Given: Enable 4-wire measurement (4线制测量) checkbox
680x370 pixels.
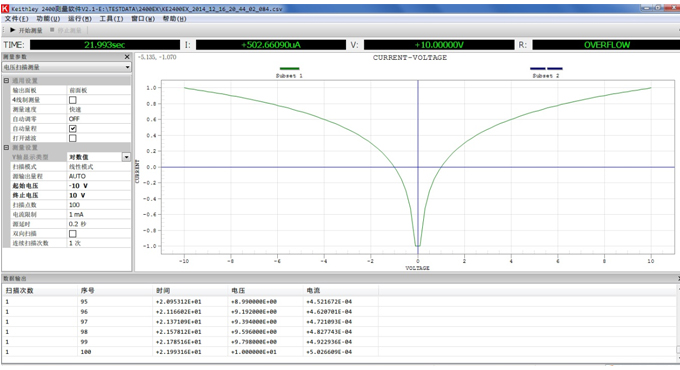Looking at the screenshot, I should 73,100.
